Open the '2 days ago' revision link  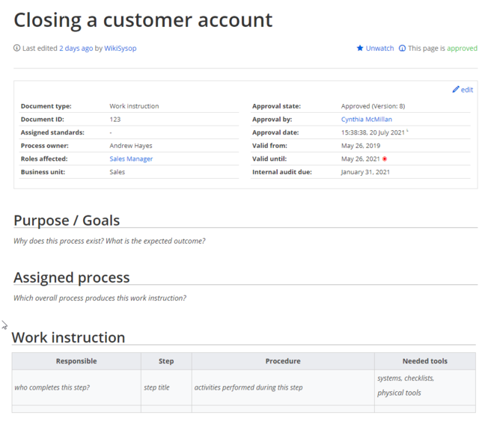click(x=76, y=49)
